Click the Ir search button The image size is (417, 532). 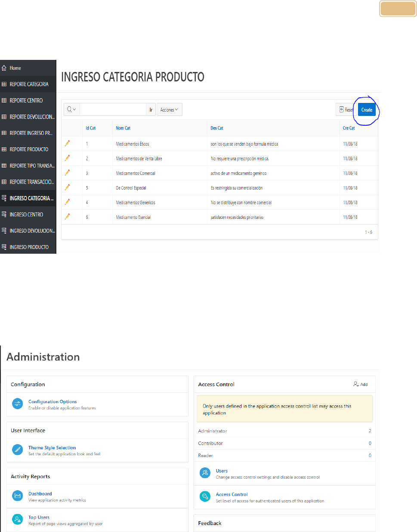151,109
